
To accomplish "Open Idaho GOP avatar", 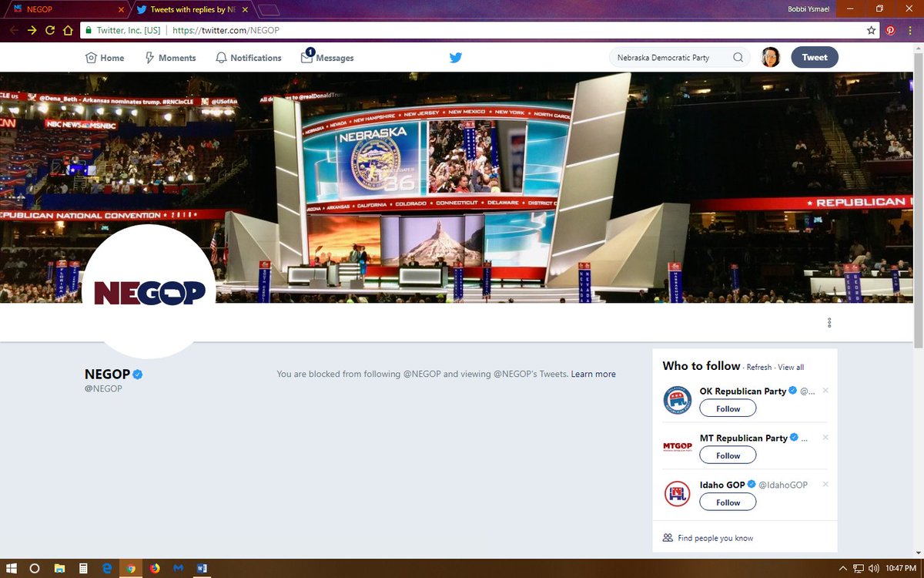I will coord(678,494).
